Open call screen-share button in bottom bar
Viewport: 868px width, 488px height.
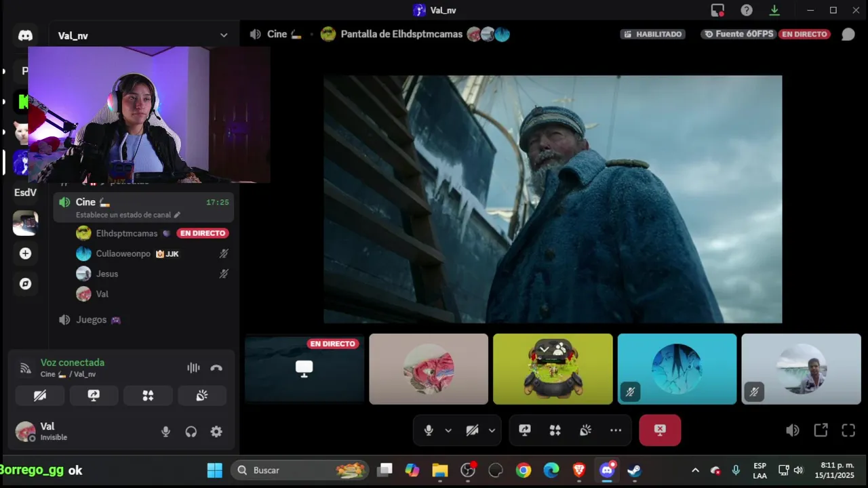525,430
